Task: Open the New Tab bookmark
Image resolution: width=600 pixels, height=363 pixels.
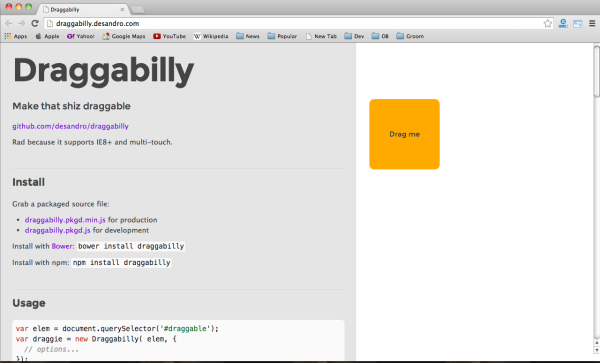Action: tap(321, 36)
